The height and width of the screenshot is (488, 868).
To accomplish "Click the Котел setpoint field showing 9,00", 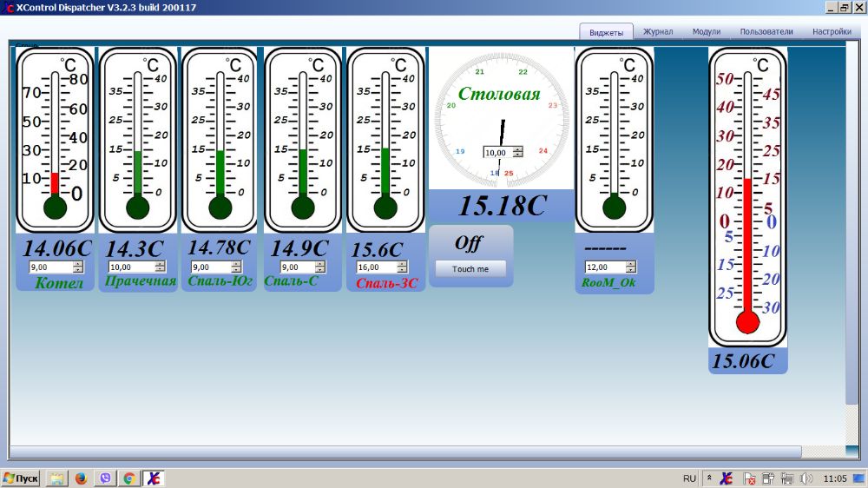I will click(51, 267).
